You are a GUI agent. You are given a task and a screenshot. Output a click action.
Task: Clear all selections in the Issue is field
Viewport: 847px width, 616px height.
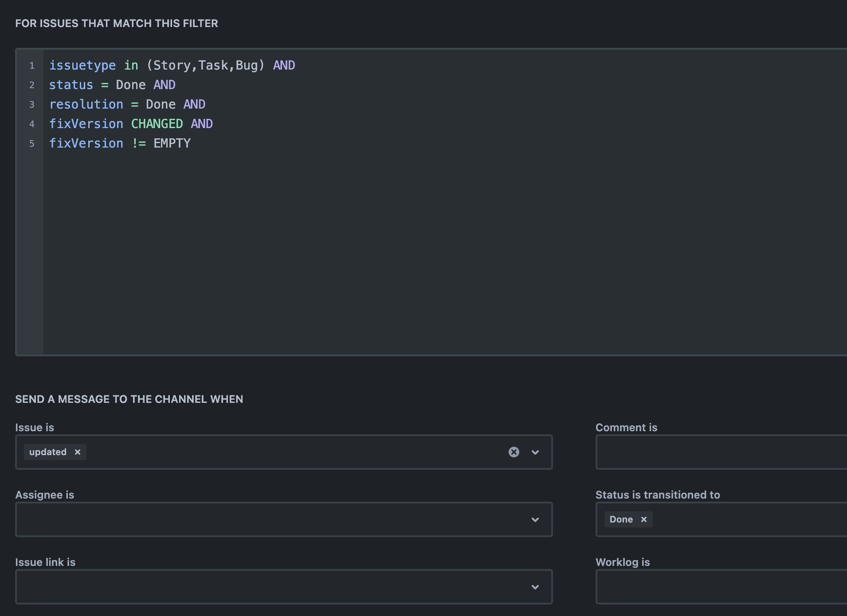point(514,452)
